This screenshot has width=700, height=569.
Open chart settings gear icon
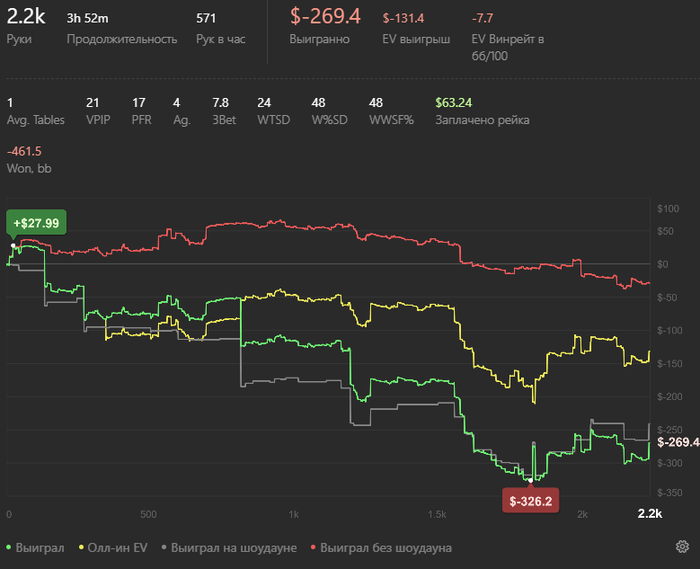coord(682,547)
